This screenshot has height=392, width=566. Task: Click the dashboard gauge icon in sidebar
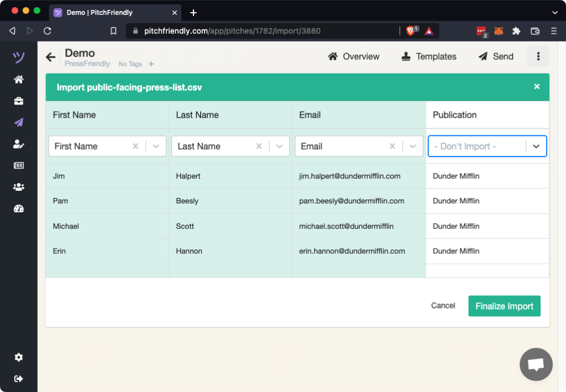[19, 208]
